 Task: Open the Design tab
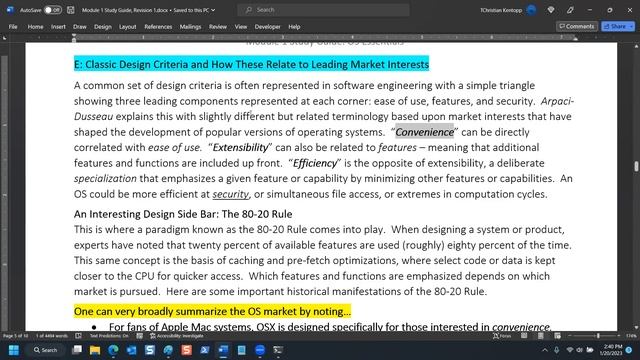pos(102,27)
